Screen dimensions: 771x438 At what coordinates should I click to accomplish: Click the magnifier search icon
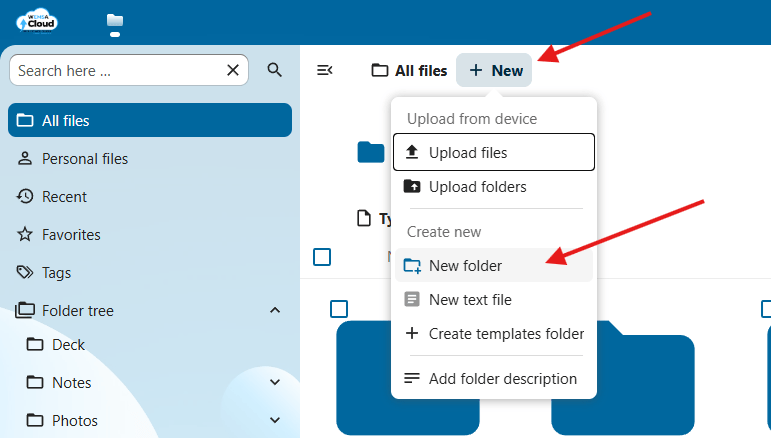click(274, 70)
